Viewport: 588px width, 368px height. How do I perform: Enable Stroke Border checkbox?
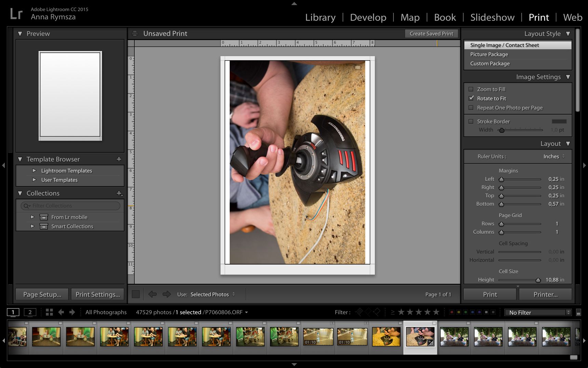coord(471,122)
